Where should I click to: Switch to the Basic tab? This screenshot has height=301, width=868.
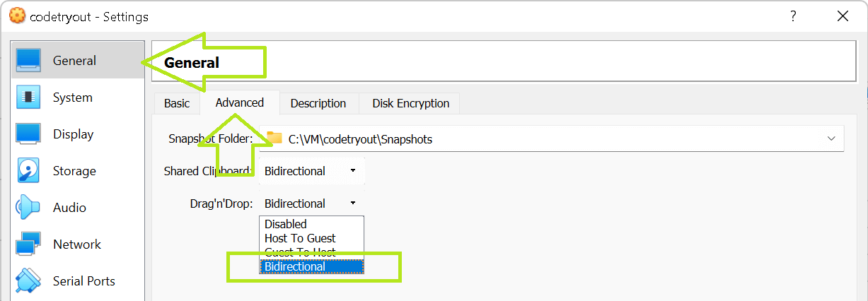pyautogui.click(x=177, y=103)
